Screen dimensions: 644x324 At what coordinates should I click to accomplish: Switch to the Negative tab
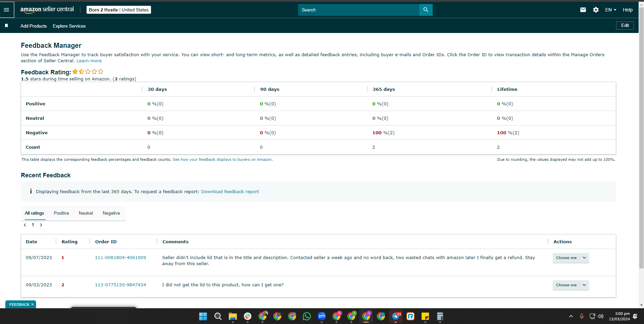tap(111, 213)
